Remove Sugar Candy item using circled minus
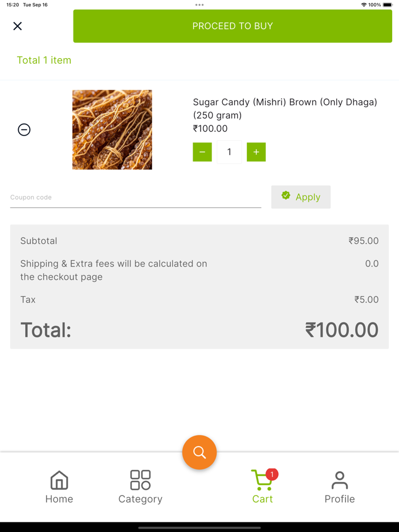This screenshot has height=532, width=399. pos(24,130)
